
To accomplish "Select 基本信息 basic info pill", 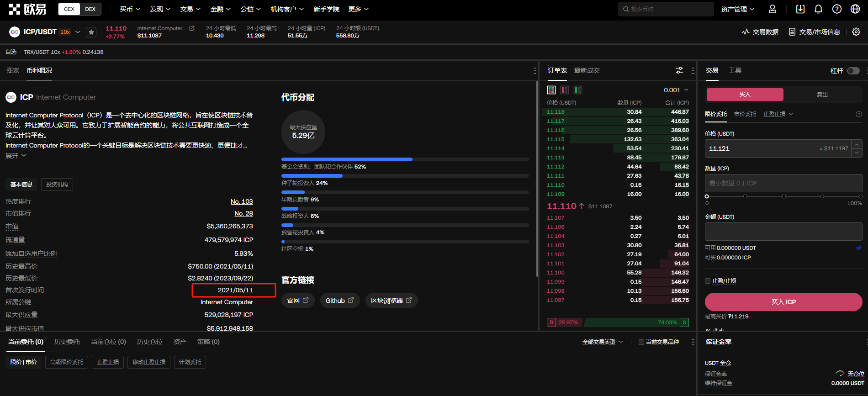I will [x=21, y=185].
